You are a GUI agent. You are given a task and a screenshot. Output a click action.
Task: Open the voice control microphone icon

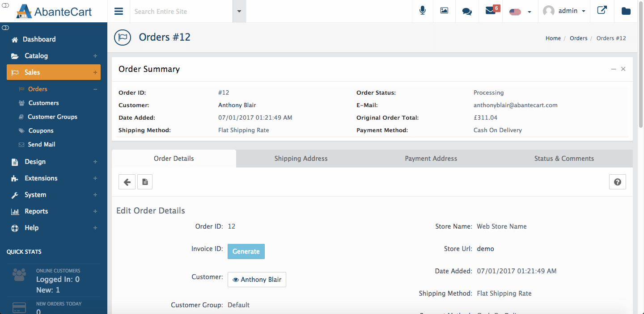tap(422, 11)
